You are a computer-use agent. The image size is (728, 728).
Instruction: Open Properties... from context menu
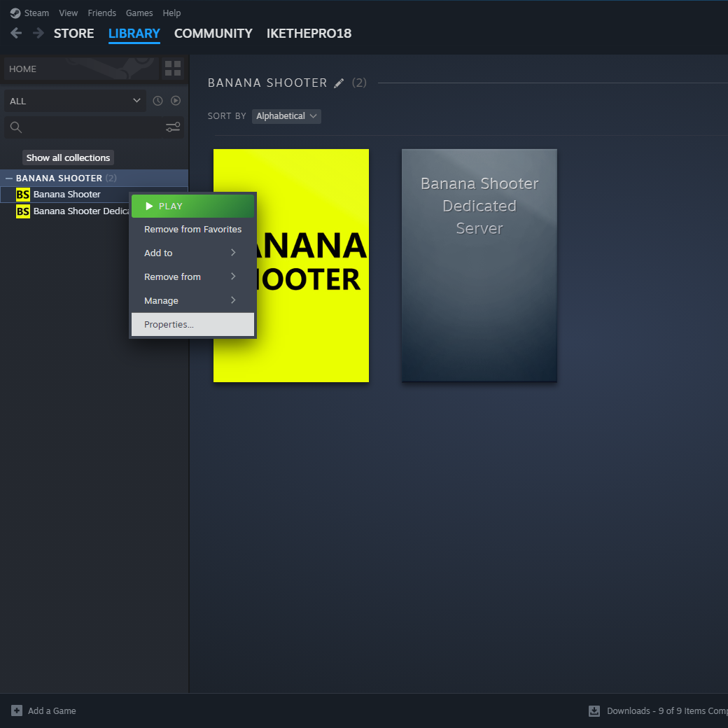192,325
